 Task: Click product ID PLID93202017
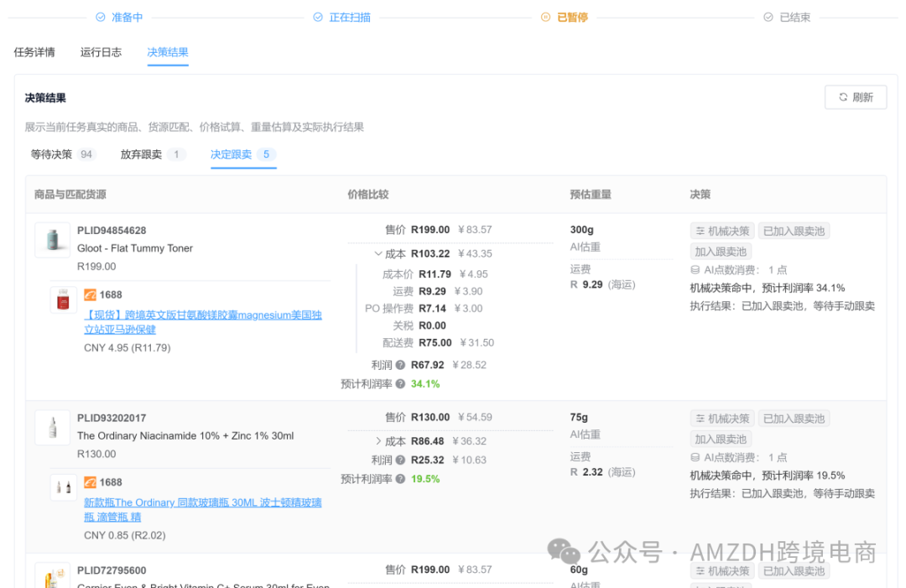tap(112, 419)
